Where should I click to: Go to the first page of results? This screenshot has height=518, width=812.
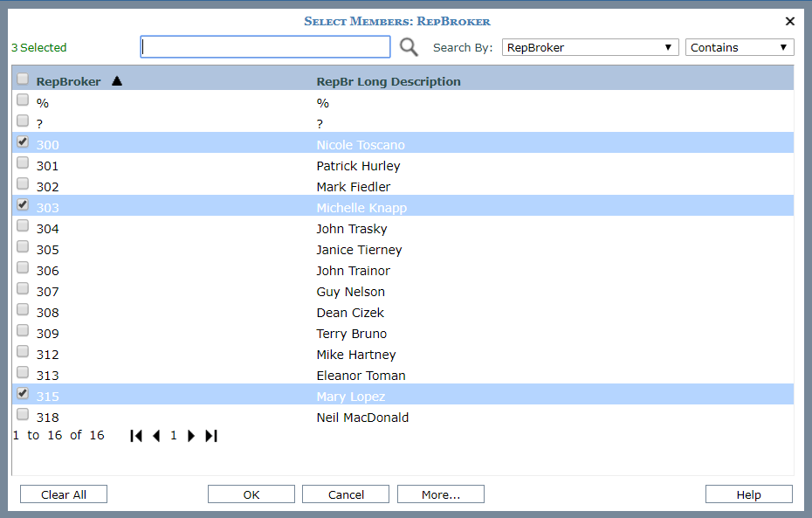136,436
